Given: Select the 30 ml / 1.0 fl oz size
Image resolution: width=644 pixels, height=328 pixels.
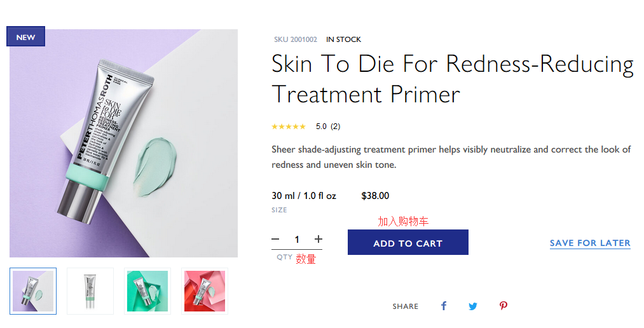Looking at the screenshot, I should [x=304, y=196].
